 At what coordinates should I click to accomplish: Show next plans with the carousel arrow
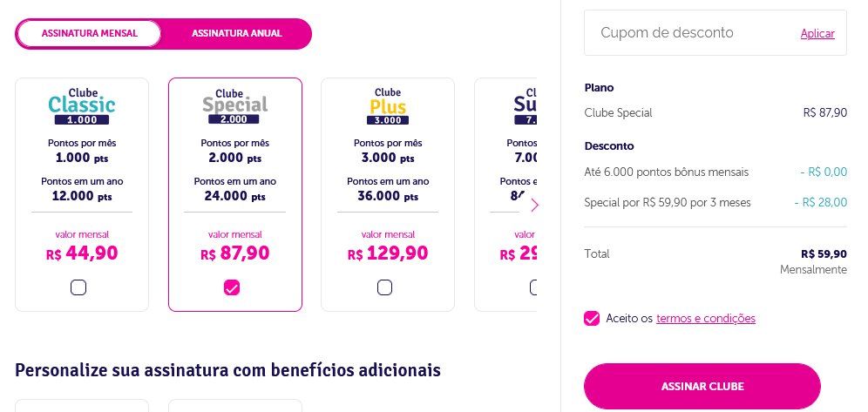(x=534, y=206)
